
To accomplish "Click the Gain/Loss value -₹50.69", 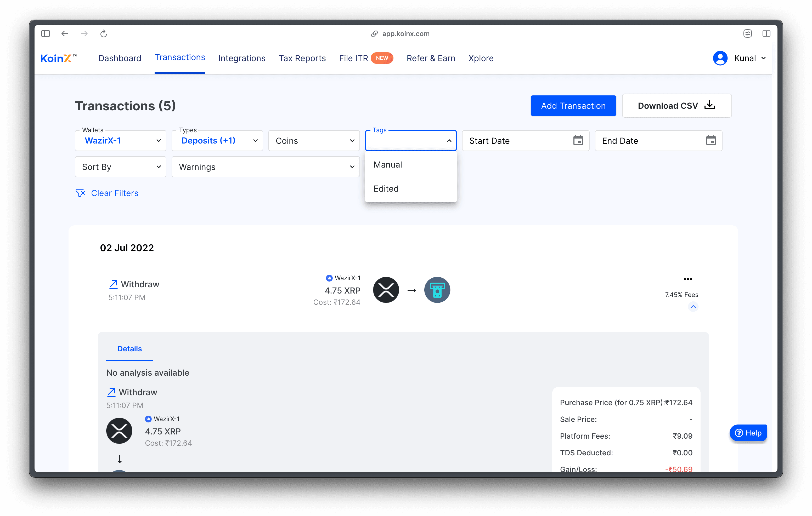I will point(679,469).
